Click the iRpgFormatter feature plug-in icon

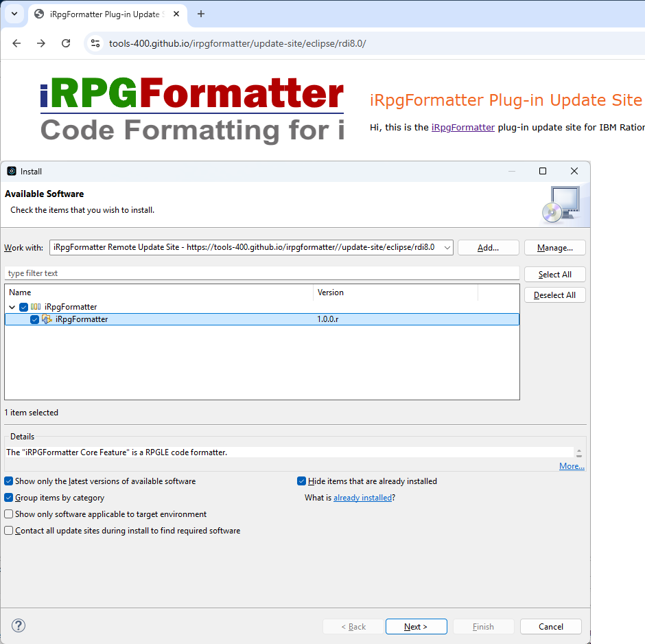point(47,319)
